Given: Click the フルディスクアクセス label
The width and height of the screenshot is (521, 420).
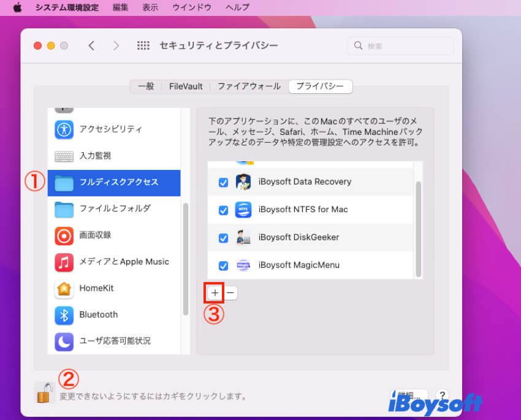Looking at the screenshot, I should 119,182.
